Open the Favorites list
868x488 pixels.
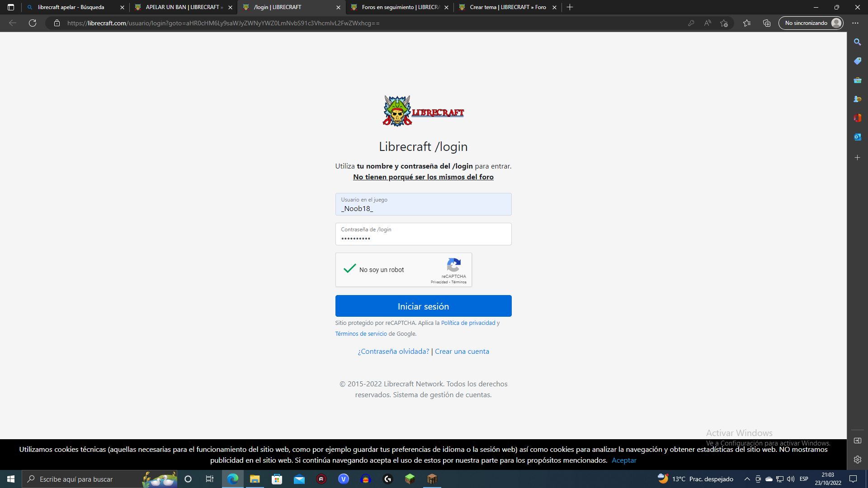point(747,23)
